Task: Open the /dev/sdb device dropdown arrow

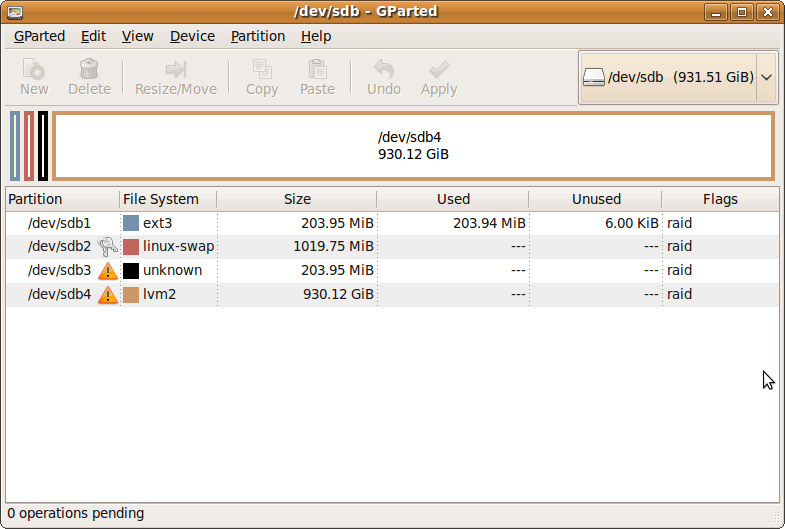Action: point(766,78)
